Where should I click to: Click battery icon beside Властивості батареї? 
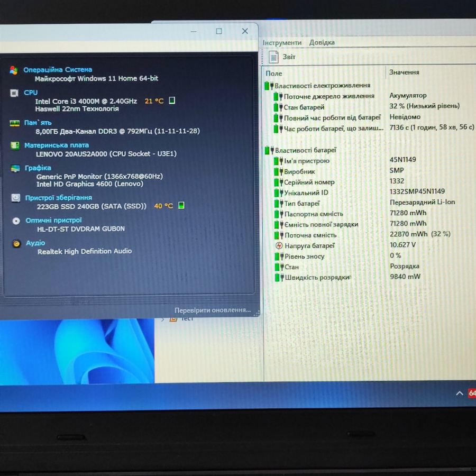tap(269, 150)
